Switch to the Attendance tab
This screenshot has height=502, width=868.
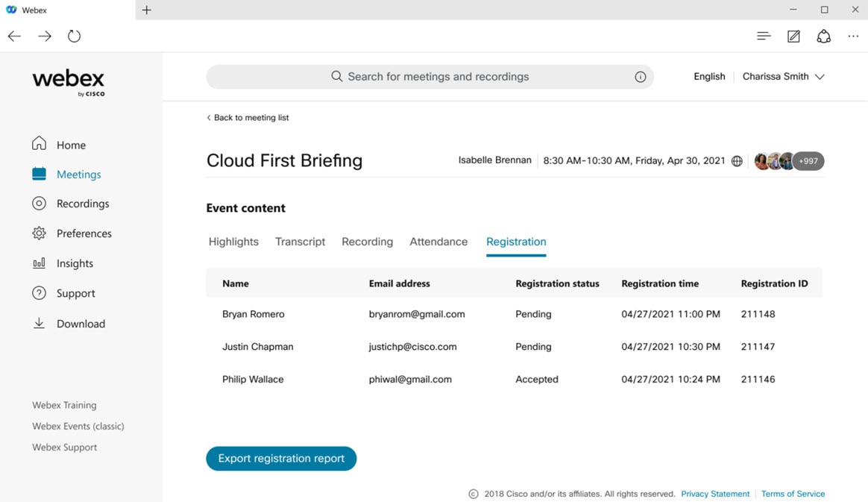click(x=438, y=241)
